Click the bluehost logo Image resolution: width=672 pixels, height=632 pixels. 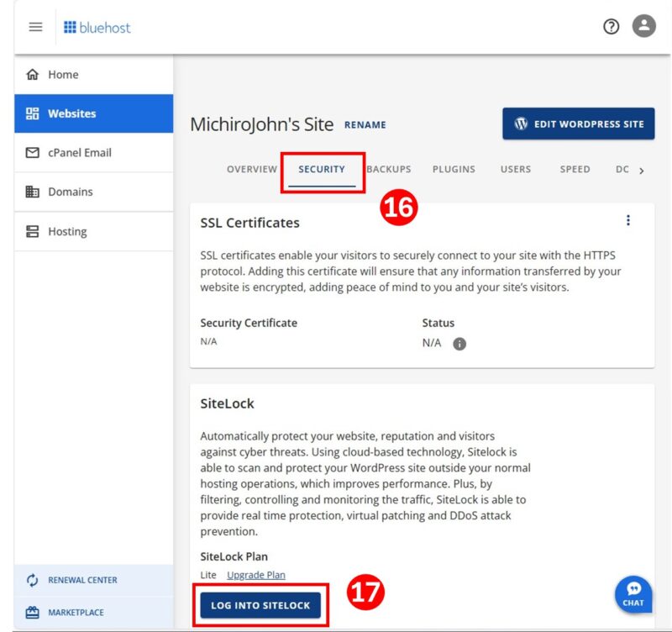tap(97, 26)
